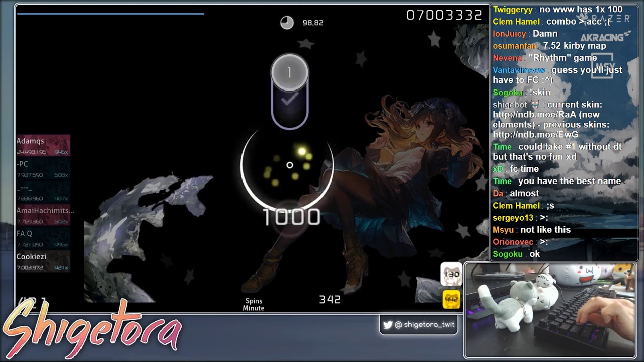Screen dimensions: 644x362
Task: Click Clem Hamel's "combo > acc" message
Action: [579, 22]
